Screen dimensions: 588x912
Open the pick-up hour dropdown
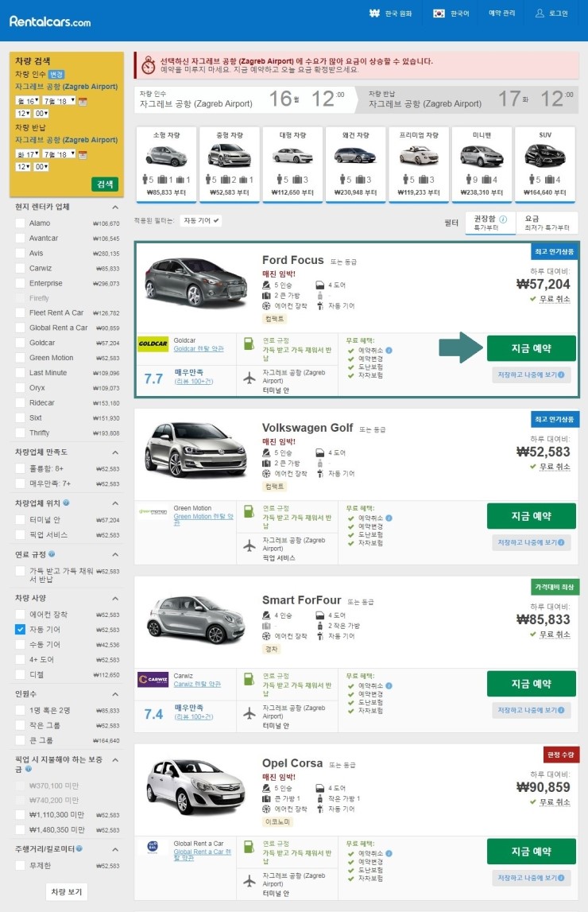[x=23, y=114]
